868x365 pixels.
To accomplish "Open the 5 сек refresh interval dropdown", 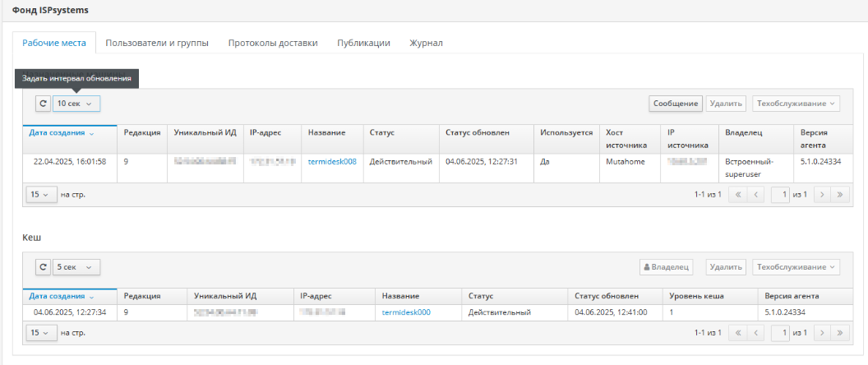I will [76, 267].
